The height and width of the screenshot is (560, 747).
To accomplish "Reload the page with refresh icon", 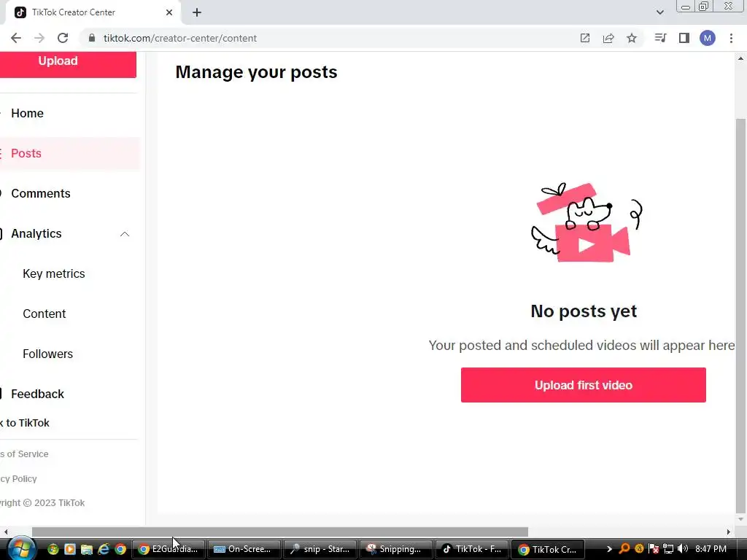I will click(x=63, y=38).
